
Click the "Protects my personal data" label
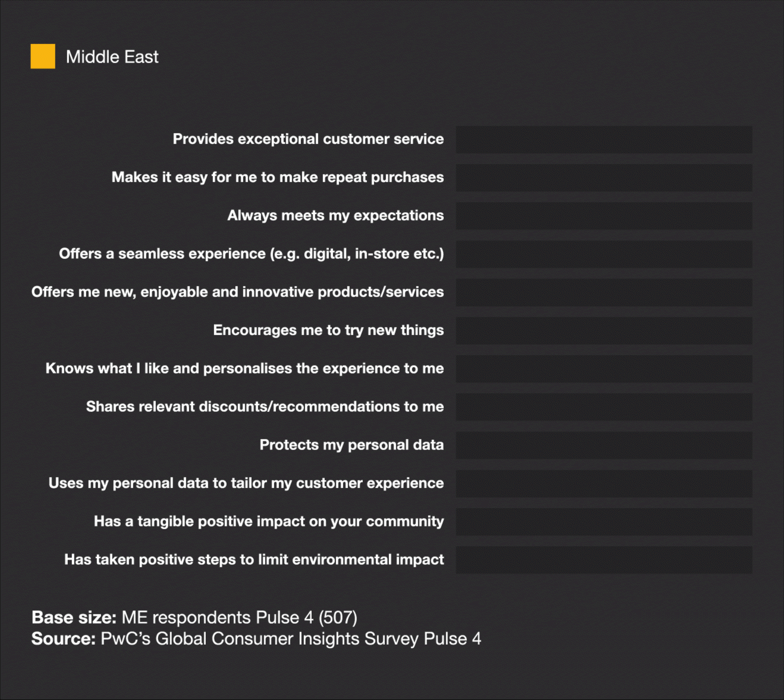pyautogui.click(x=352, y=445)
